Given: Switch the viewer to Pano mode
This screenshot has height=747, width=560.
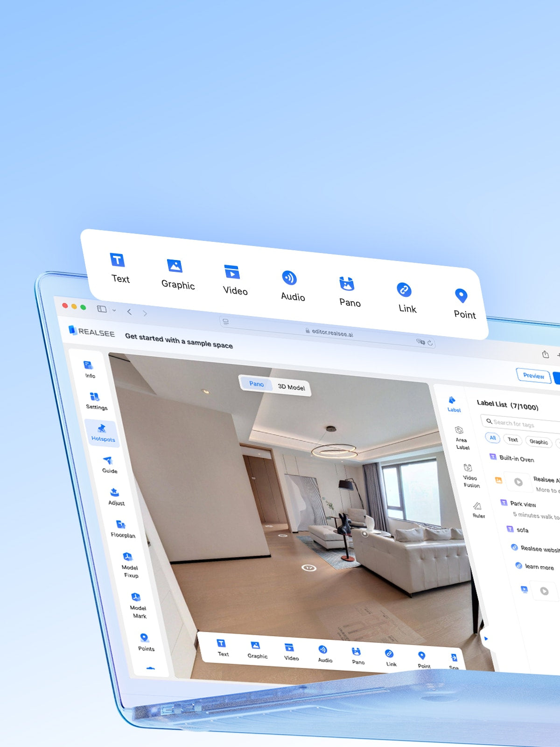Looking at the screenshot, I should point(256,383).
